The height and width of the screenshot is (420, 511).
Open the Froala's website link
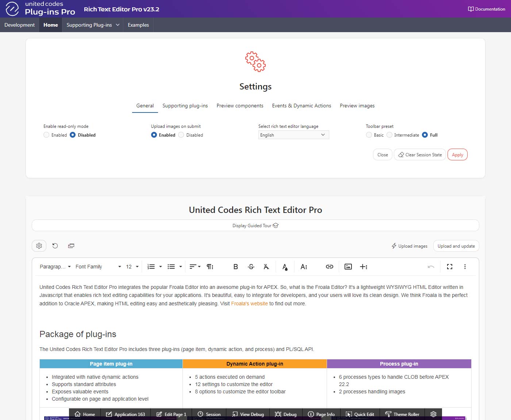click(249, 303)
